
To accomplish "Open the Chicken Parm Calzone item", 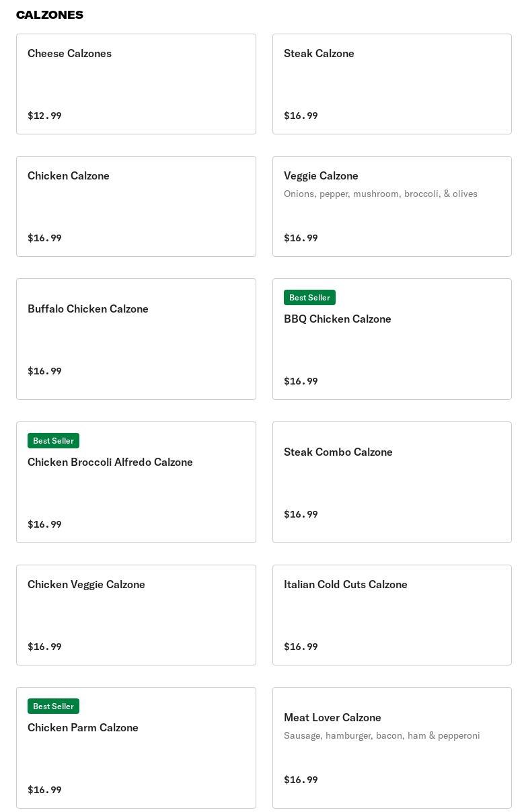I will (x=136, y=748).
